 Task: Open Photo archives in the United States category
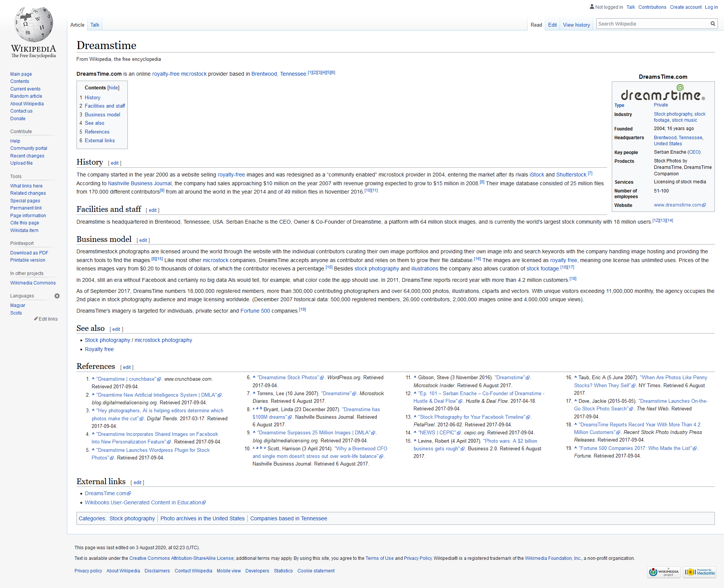[202, 518]
